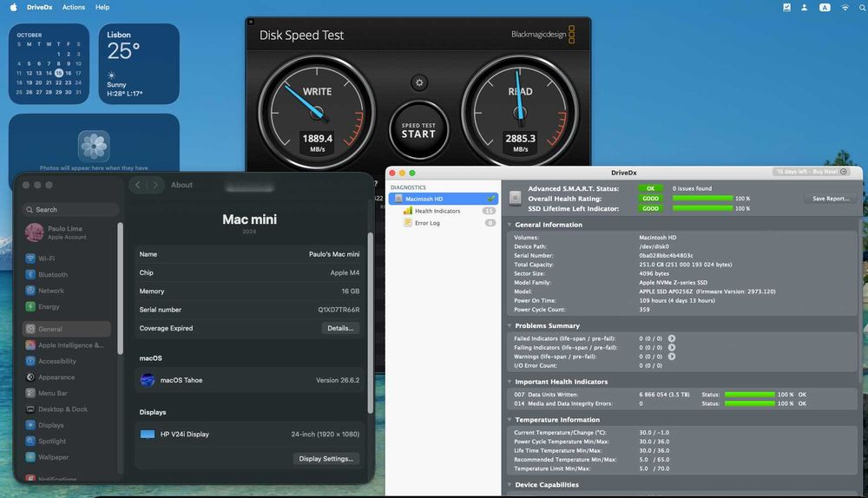Click the drive icon beside S.M.A.R.T. status
Image resolution: width=868 pixels, height=498 pixels.
click(x=515, y=198)
